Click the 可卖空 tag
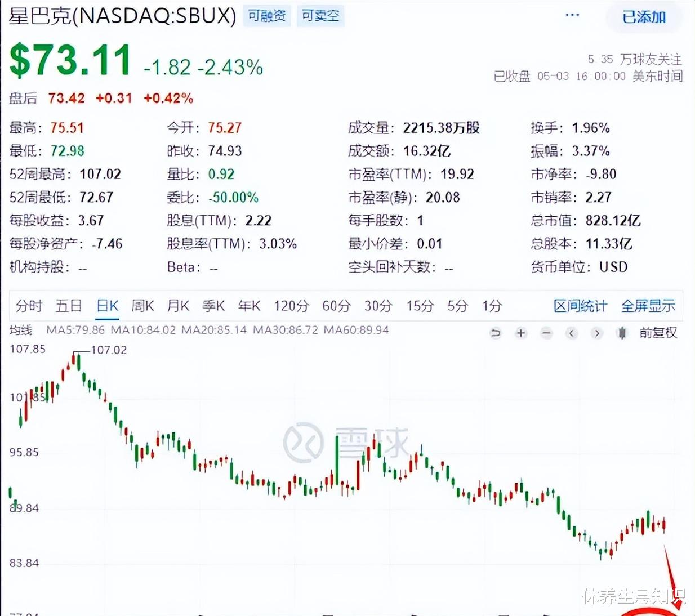This screenshot has height=616, width=695. click(320, 16)
